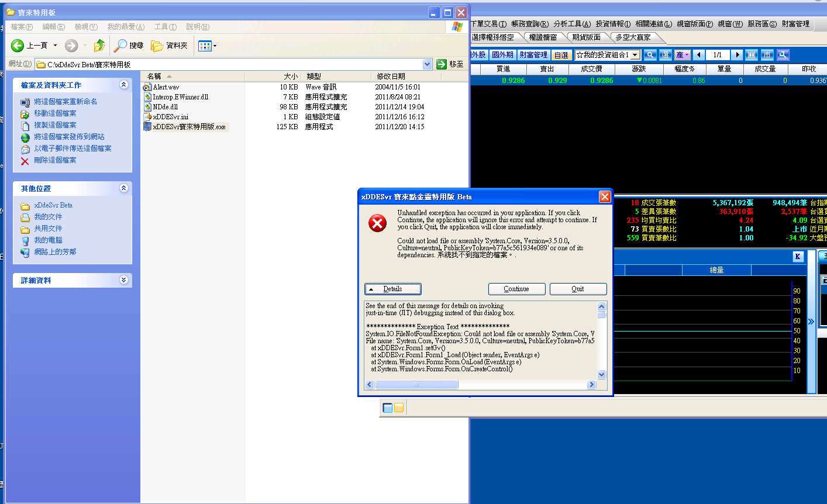The height and width of the screenshot is (504, 827).
Task: Open 分析工具(A) menu in trading app
Action: coord(572,24)
